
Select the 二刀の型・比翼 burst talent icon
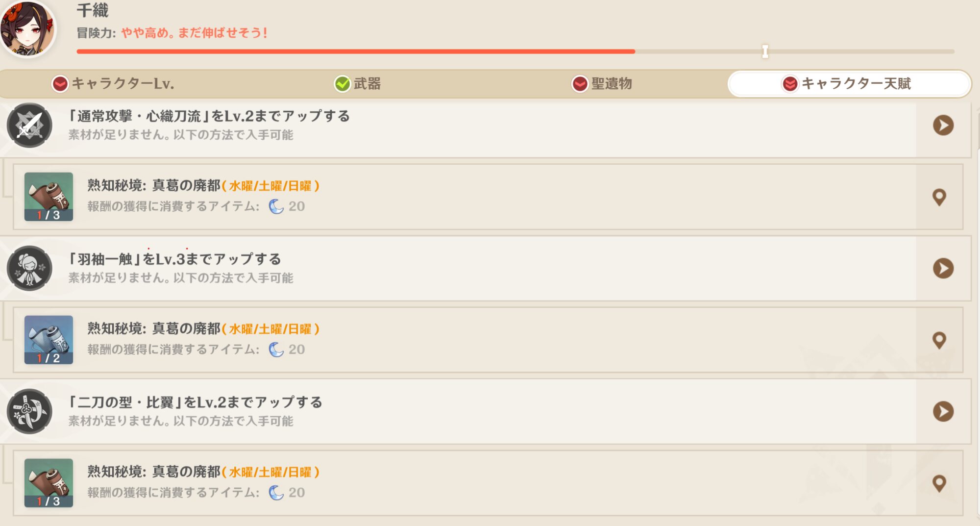29,411
